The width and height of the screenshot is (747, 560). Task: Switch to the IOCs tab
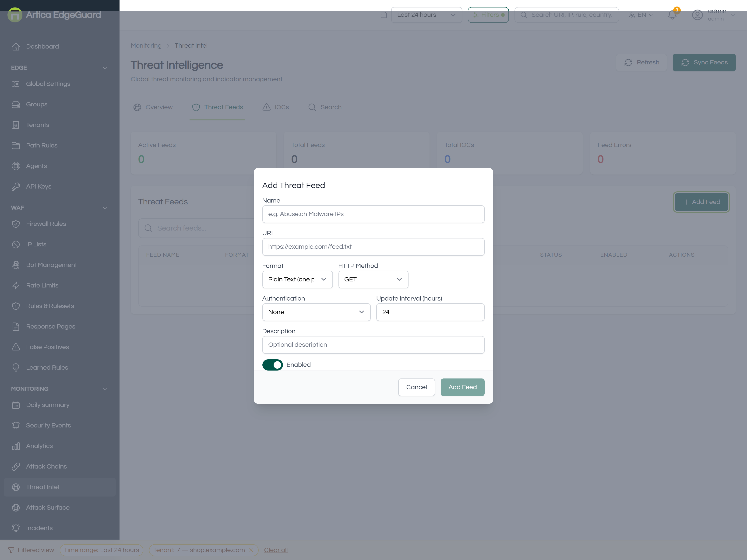coord(275,107)
